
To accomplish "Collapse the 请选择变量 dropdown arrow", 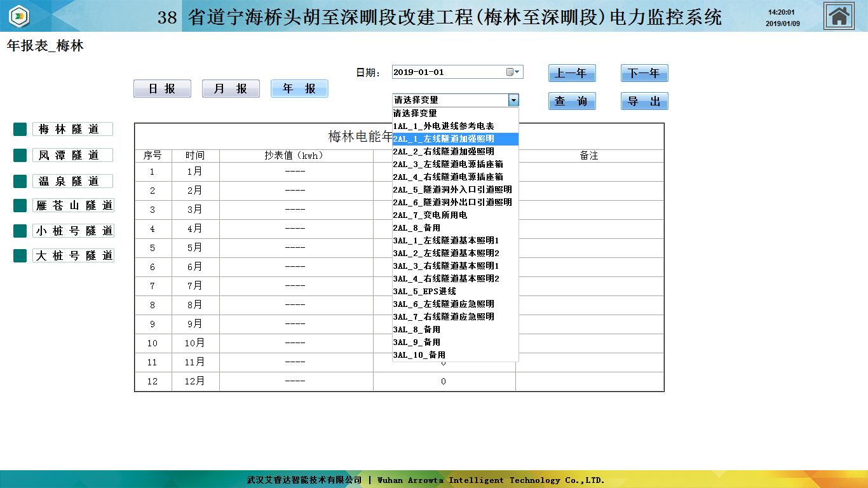I will pyautogui.click(x=513, y=100).
